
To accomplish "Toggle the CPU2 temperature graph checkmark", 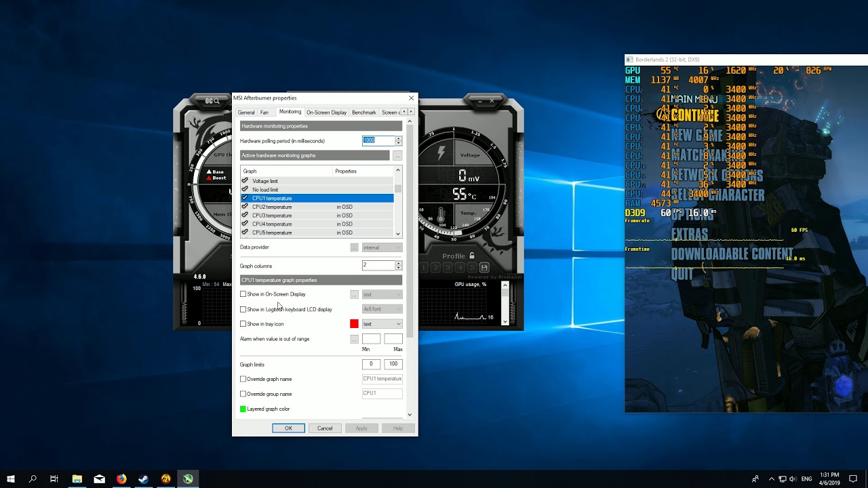I will click(245, 207).
